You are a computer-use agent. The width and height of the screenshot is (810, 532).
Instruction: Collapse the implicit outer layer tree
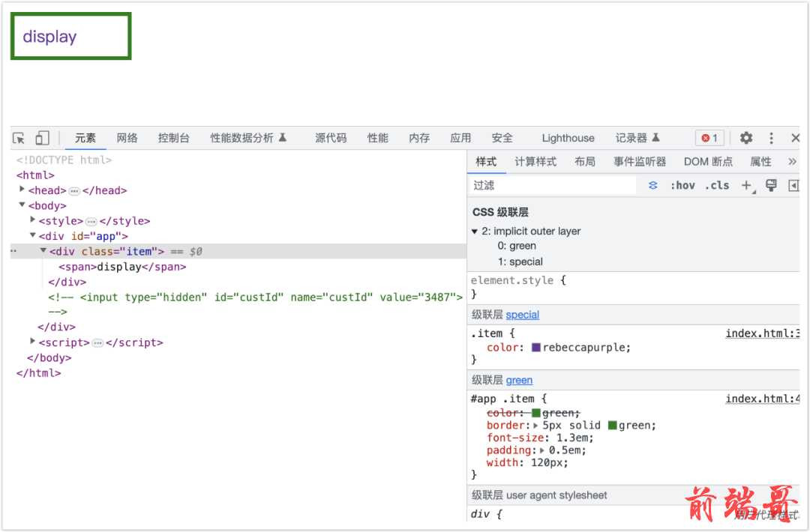coord(474,232)
